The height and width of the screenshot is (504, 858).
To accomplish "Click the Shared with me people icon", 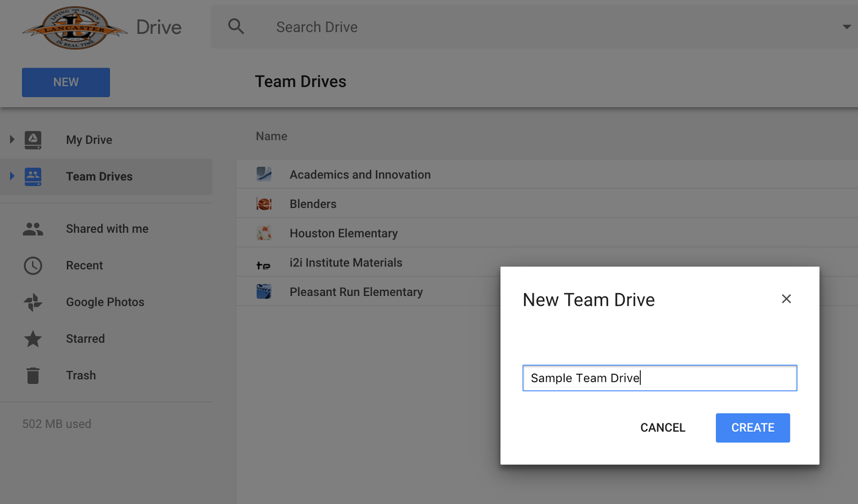I will pos(33,229).
